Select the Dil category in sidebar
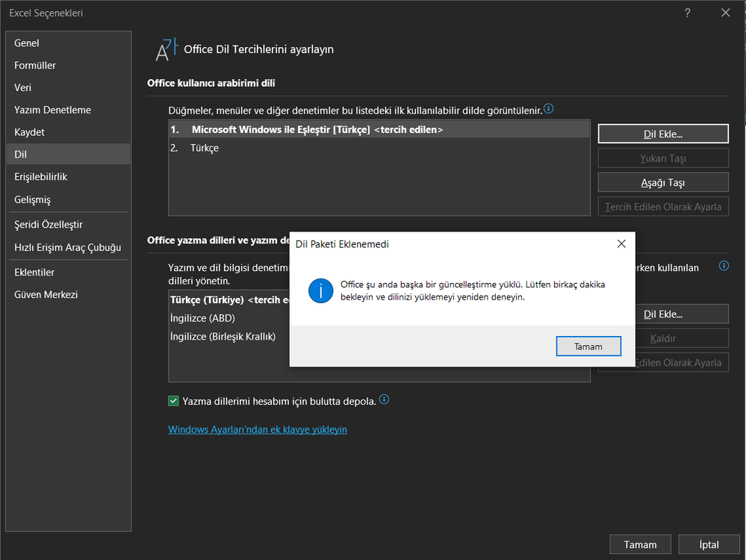Image resolution: width=746 pixels, height=560 pixels. click(x=69, y=154)
